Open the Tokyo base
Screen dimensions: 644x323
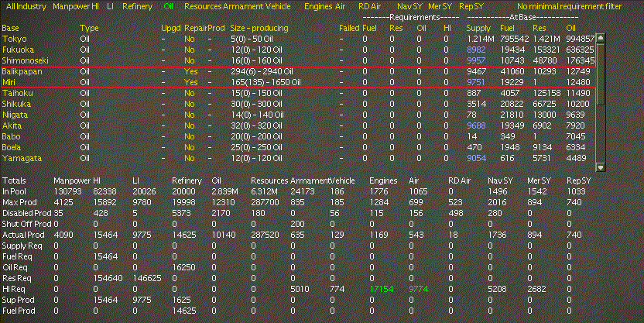[15, 39]
